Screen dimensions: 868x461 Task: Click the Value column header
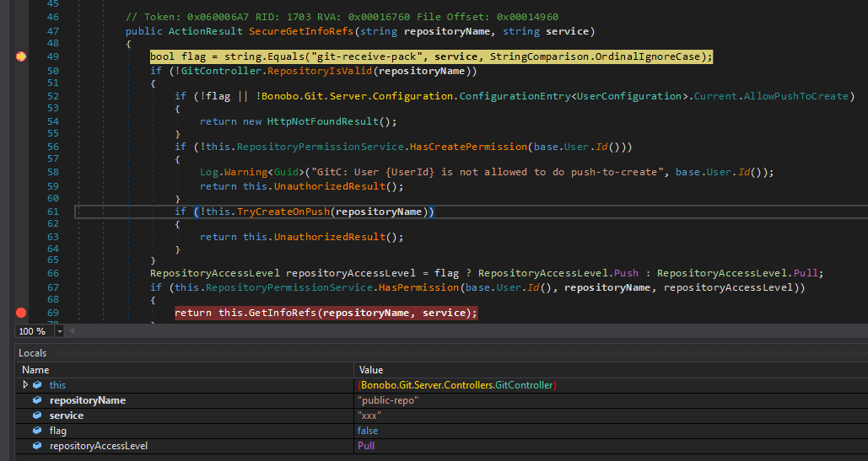(371, 370)
